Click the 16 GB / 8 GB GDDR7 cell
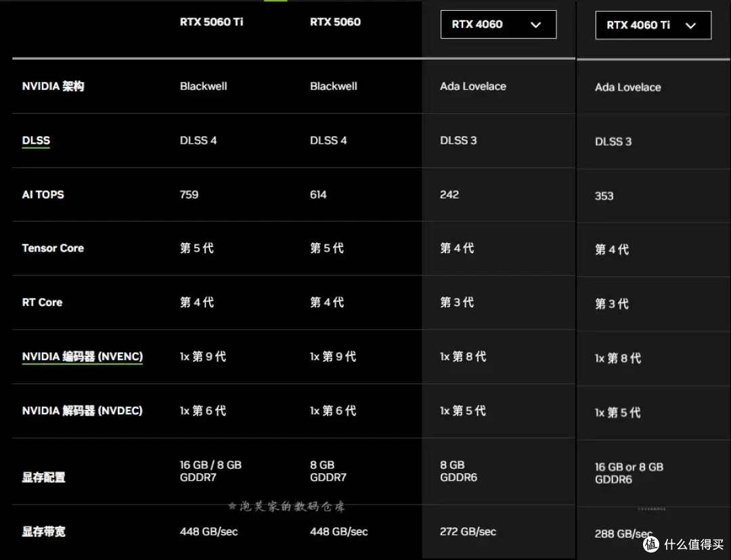The height and width of the screenshot is (560, 731). coord(211,471)
